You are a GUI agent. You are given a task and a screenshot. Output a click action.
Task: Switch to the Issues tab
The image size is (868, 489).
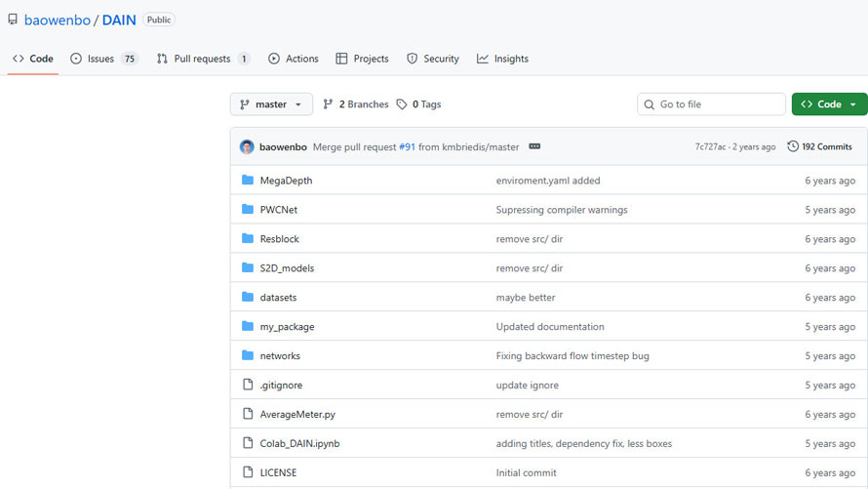(103, 59)
